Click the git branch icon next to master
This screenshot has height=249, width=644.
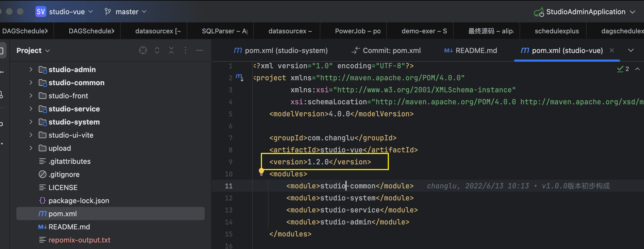click(x=108, y=12)
